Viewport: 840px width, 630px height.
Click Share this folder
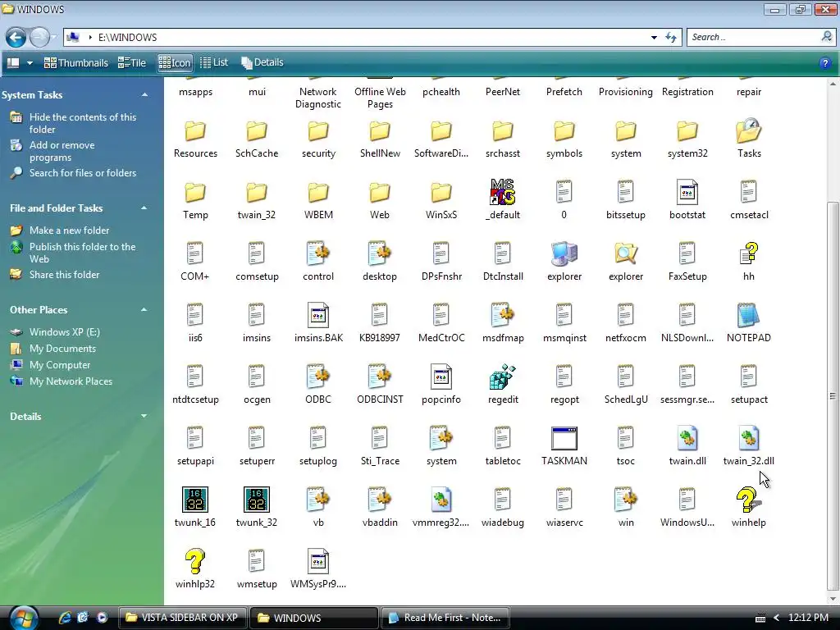point(64,275)
